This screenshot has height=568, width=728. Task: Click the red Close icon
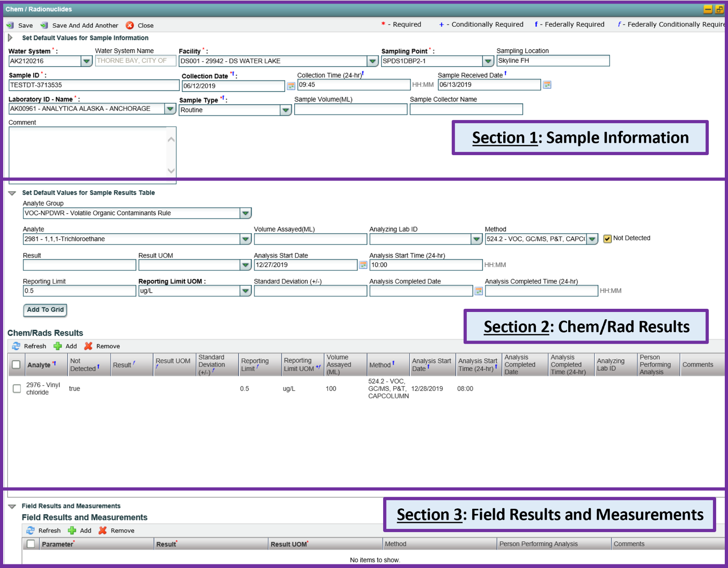[130, 25]
